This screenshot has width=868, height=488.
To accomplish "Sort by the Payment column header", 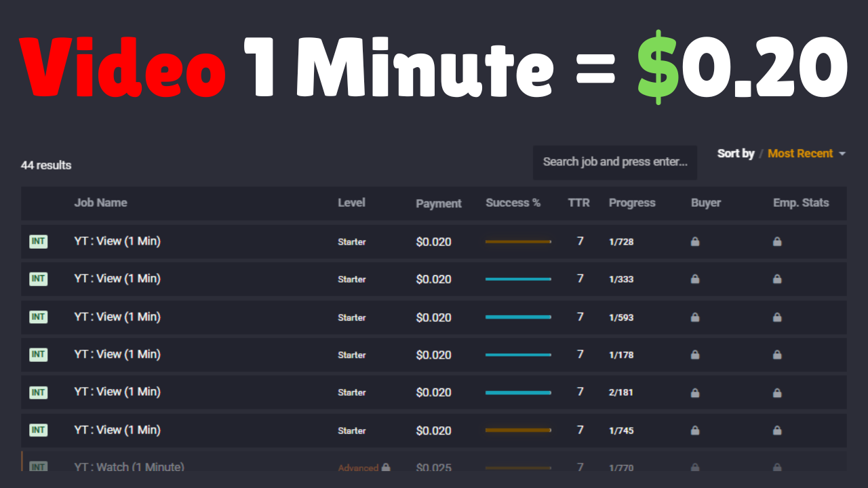I will pyautogui.click(x=439, y=203).
